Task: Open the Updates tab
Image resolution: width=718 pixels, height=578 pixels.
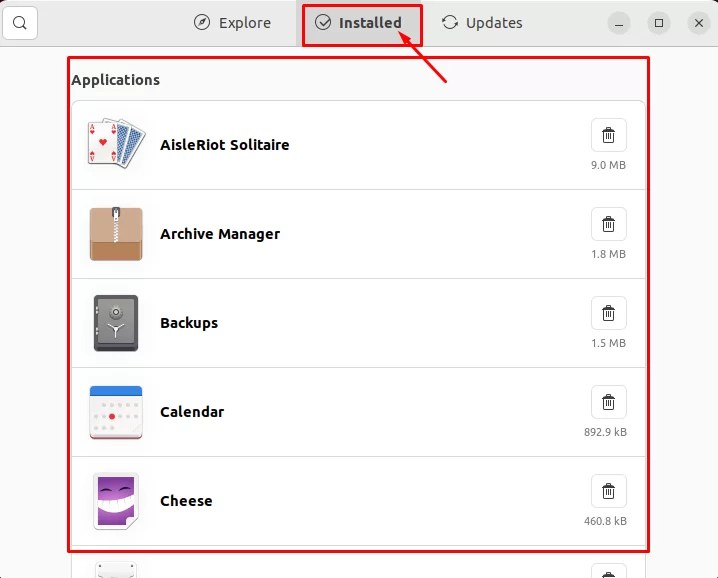Action: pyautogui.click(x=482, y=22)
